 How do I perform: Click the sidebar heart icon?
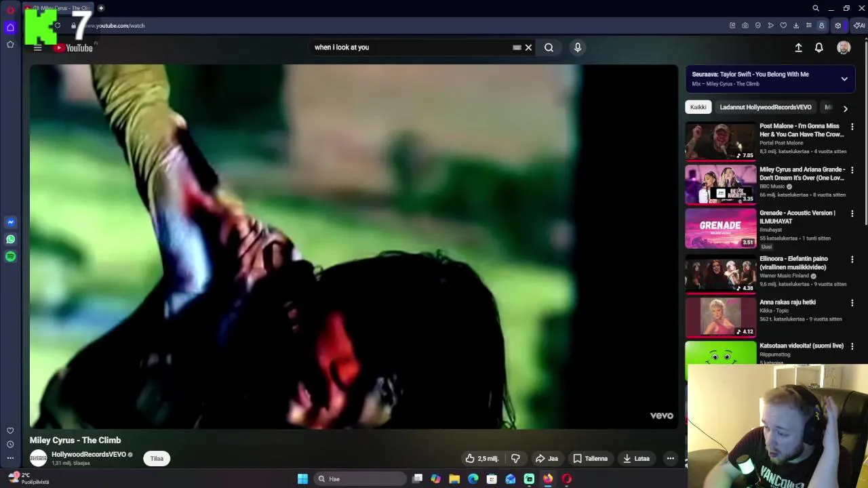[10, 431]
